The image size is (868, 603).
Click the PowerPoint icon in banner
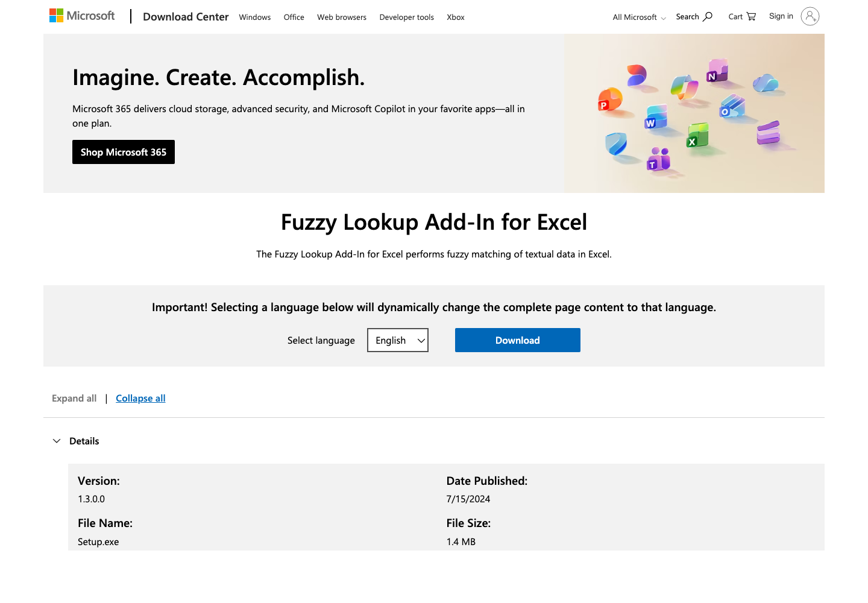[609, 99]
